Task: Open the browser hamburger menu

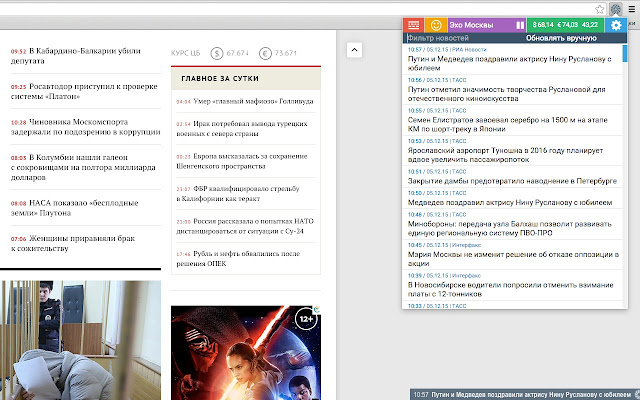Action: click(x=632, y=9)
